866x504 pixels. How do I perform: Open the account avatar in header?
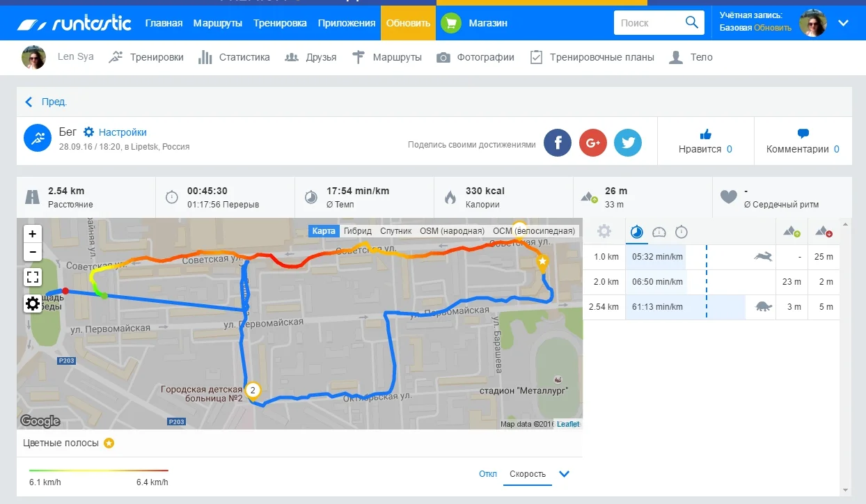(812, 23)
